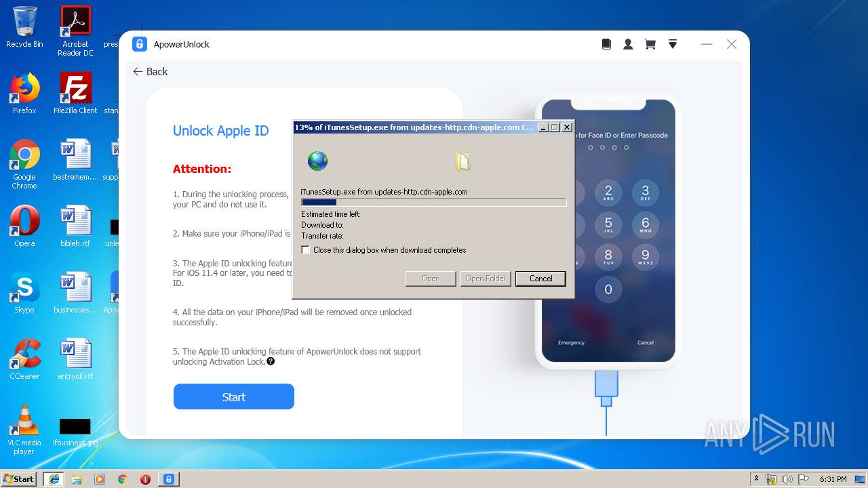Click the keypad digit 0 on phone image
Screen dimensions: 868x488
[x=608, y=290]
